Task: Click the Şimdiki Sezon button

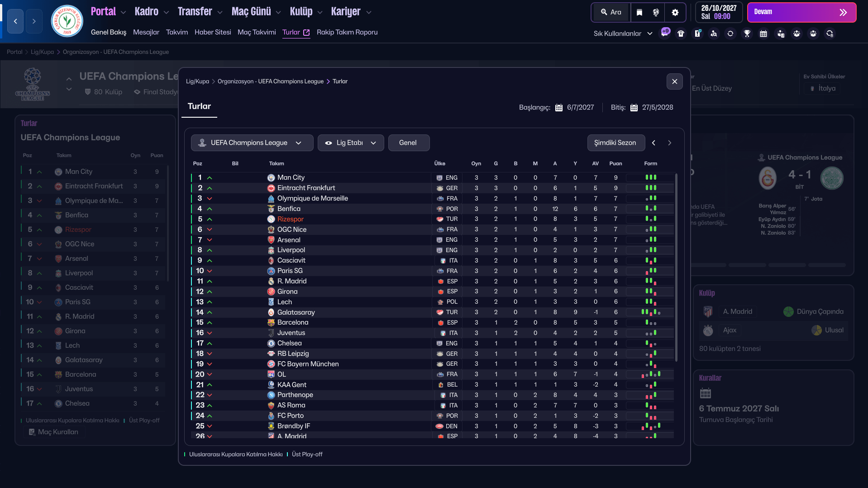Action: click(615, 143)
